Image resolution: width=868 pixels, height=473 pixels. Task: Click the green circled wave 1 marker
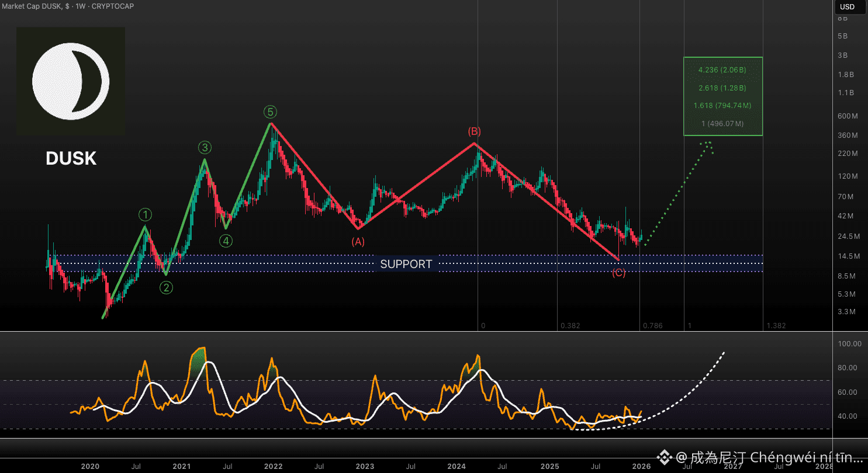[x=145, y=215]
